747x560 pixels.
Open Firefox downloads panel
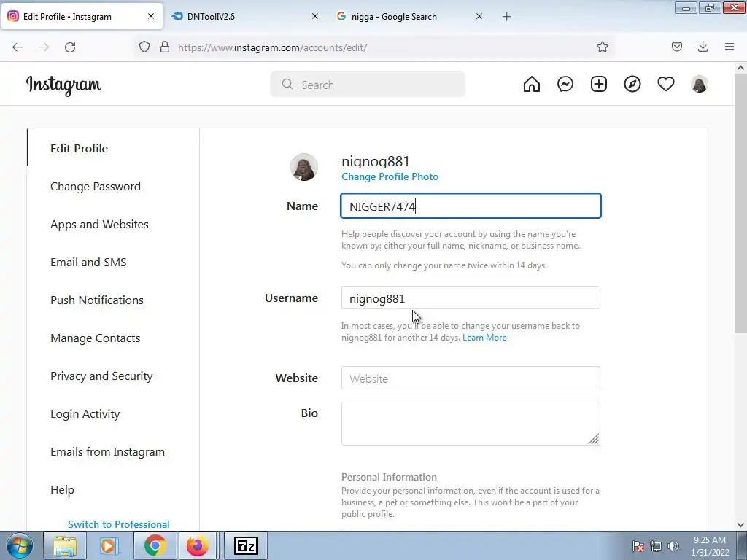pyautogui.click(x=703, y=47)
